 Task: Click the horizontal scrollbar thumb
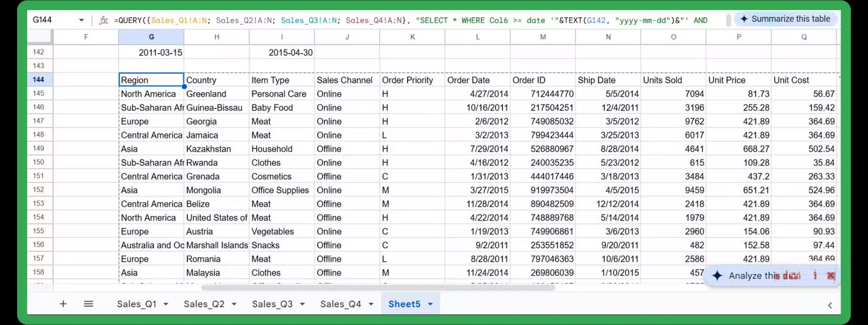click(x=378, y=288)
